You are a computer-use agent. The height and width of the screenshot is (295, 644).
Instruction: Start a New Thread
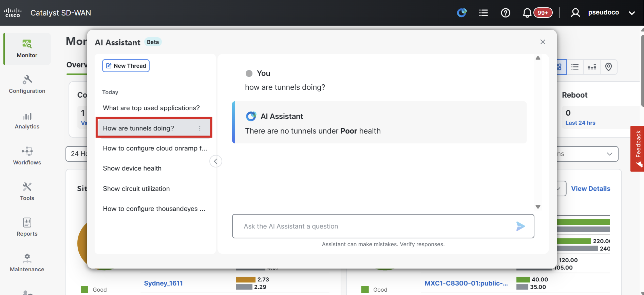pos(126,66)
